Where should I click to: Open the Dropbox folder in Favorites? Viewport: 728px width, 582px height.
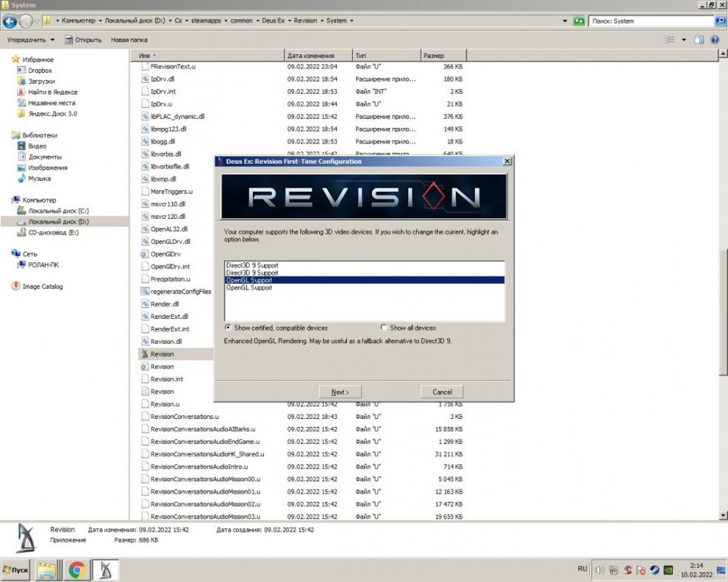39,70
